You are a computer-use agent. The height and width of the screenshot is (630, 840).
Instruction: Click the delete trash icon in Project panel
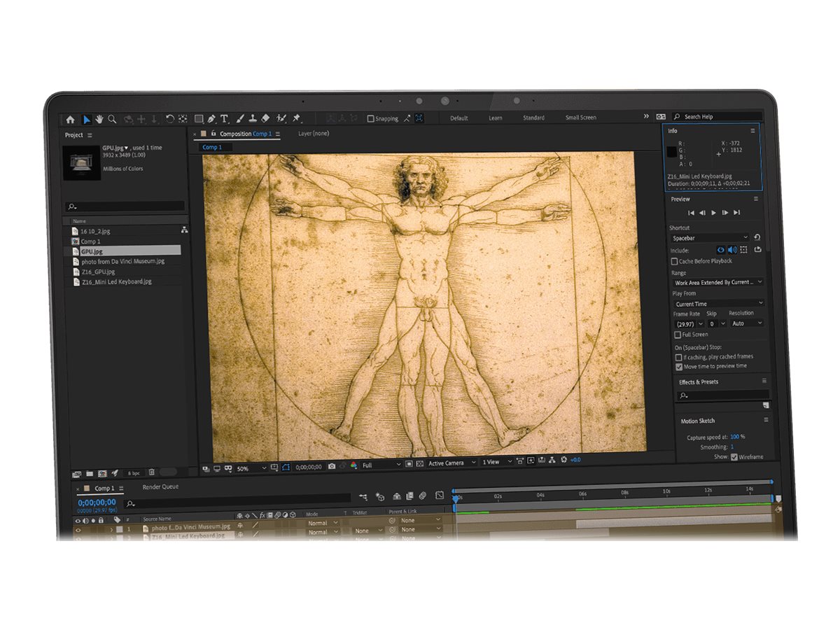tap(151, 472)
